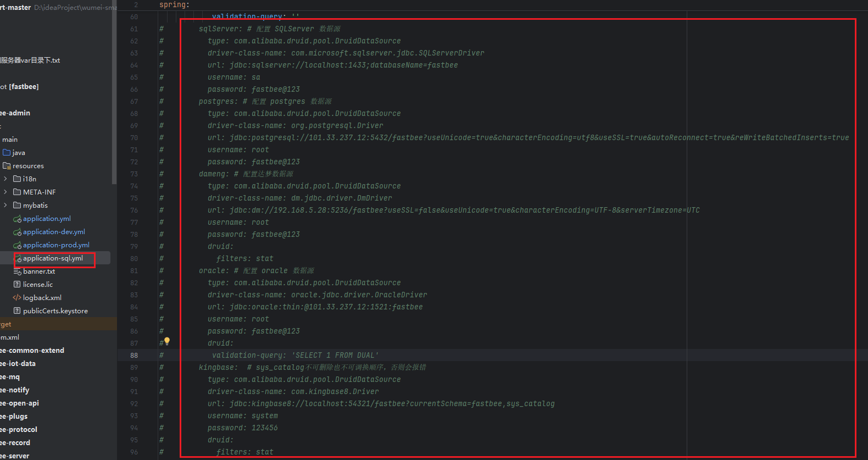The height and width of the screenshot is (460, 868).
Task: Click the sticky 'spring:' header line
Action: pos(174,5)
